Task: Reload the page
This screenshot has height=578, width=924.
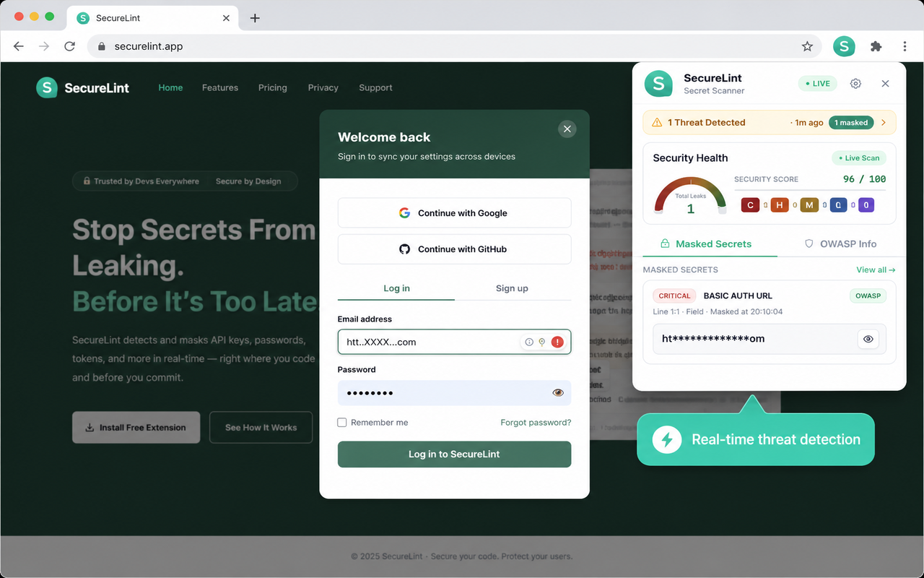Action: 69,46
